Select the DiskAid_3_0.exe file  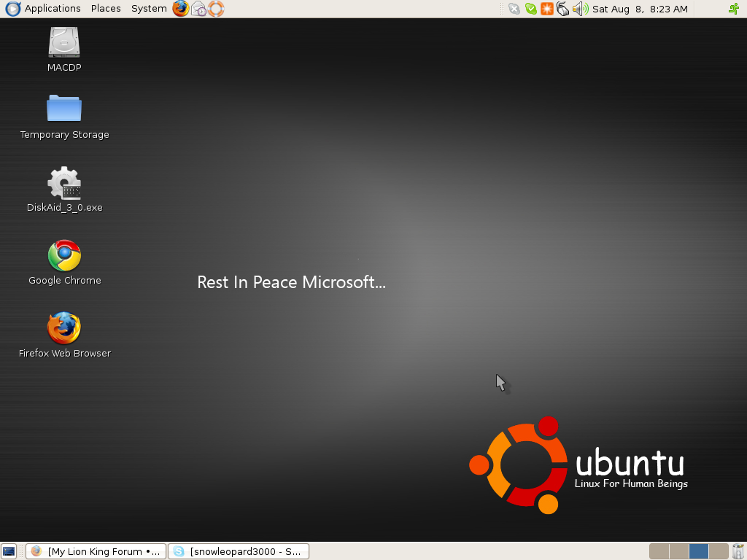pos(64,182)
